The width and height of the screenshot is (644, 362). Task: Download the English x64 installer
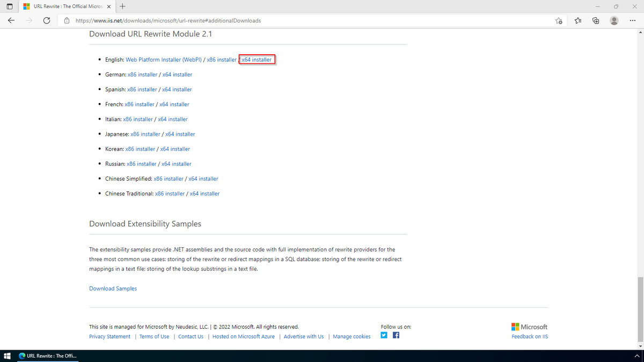click(x=257, y=60)
